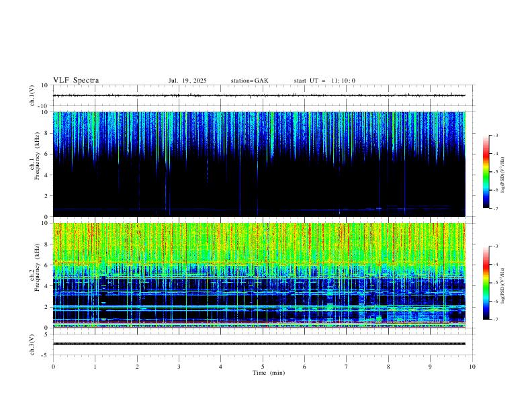532x411 pixels.
Task: Click time axis tick label '3'
Action: pyautogui.click(x=179, y=367)
